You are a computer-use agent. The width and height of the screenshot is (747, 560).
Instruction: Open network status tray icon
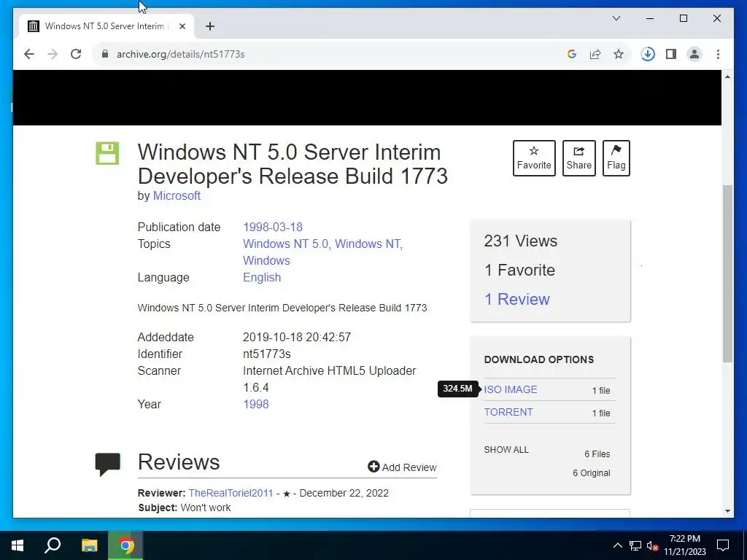(635, 545)
